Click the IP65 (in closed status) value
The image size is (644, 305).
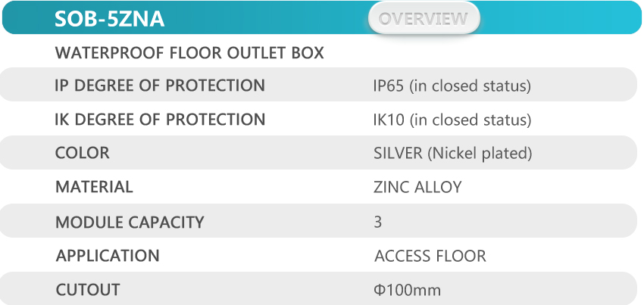click(452, 86)
